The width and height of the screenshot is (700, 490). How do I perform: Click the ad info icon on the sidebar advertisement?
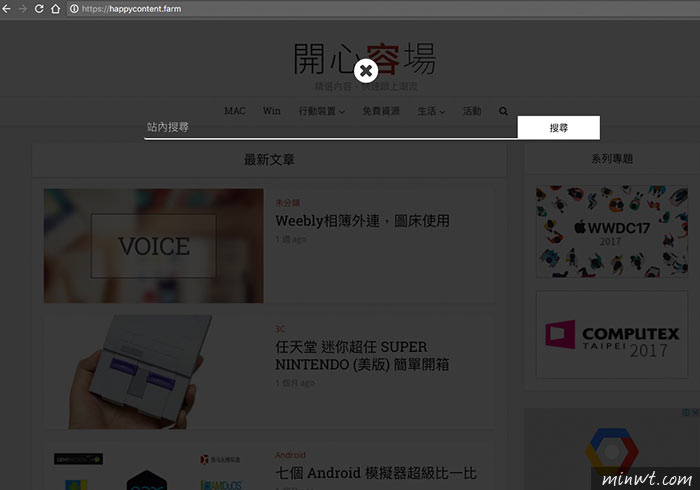[686, 412]
